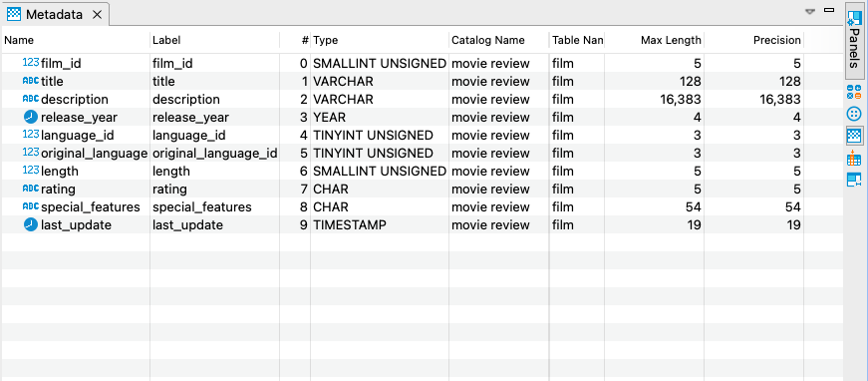Click the column number 0 cell
Screen dimensions: 868x381
(x=303, y=64)
